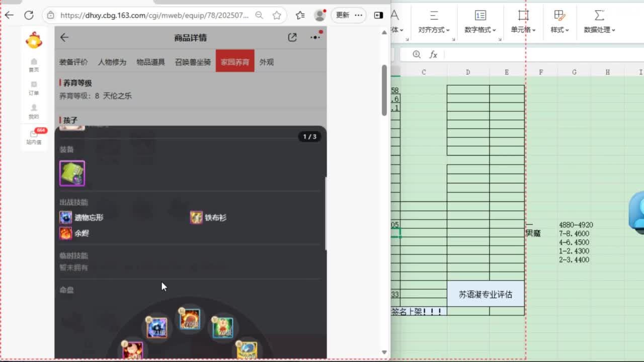The height and width of the screenshot is (362, 644).
Task: Click the 1 / 3 page indicator
Action: tap(309, 136)
